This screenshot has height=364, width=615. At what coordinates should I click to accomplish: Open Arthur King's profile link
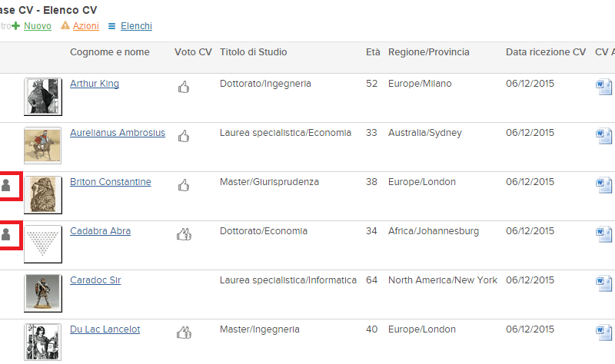(95, 84)
